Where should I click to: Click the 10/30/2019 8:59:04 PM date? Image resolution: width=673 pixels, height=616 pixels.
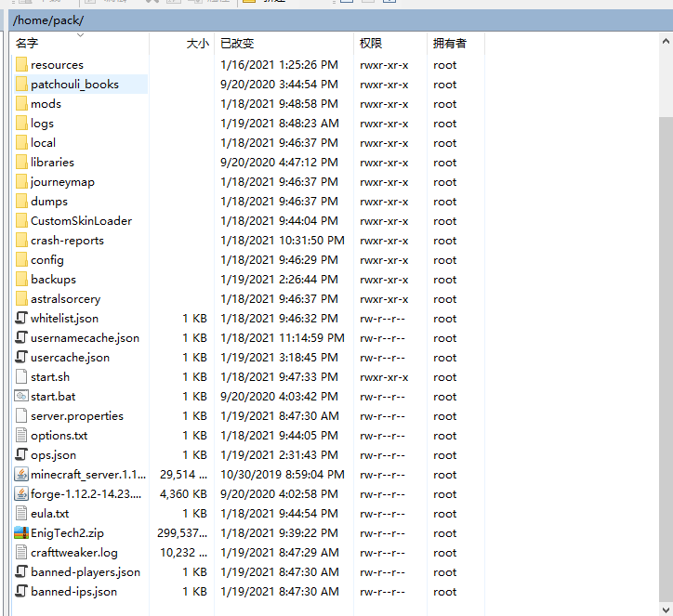click(x=283, y=475)
